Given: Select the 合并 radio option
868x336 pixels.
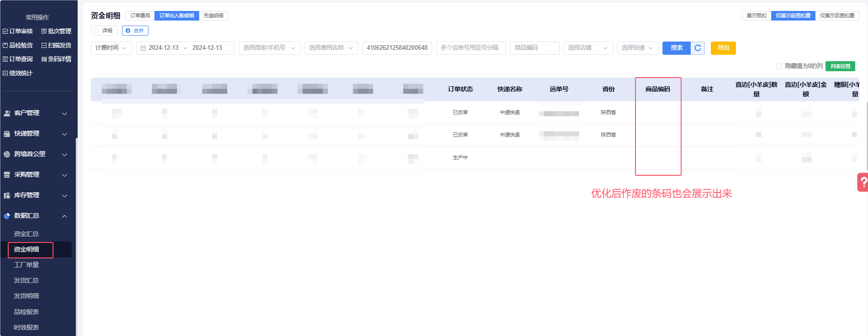Looking at the screenshot, I should 135,31.
